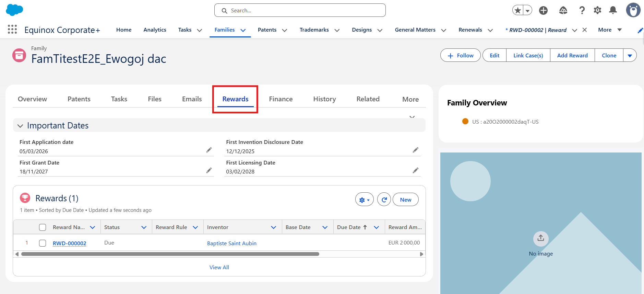Switch to the Related tab

pyautogui.click(x=368, y=99)
